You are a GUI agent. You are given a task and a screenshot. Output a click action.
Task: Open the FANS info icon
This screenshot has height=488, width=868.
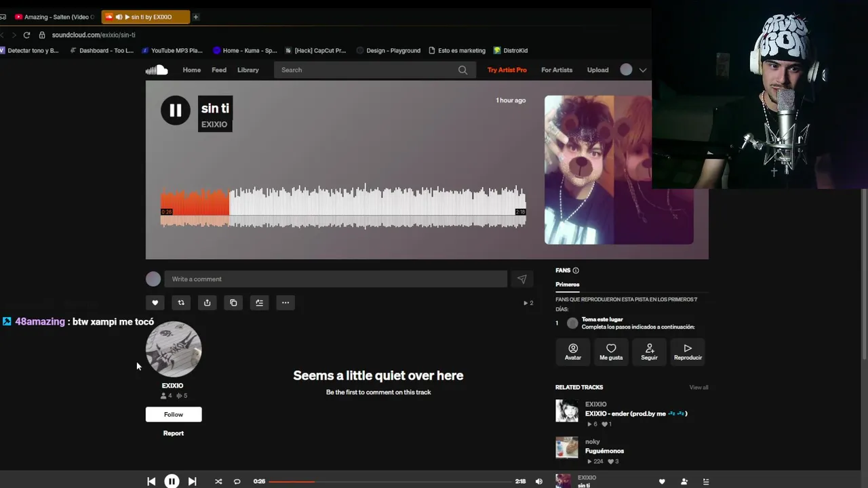(x=576, y=270)
